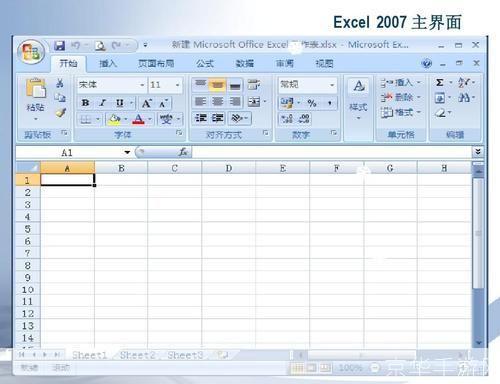The height and width of the screenshot is (384, 500).
Task: Expand the formula bar with the chevron
Action: coord(478,152)
